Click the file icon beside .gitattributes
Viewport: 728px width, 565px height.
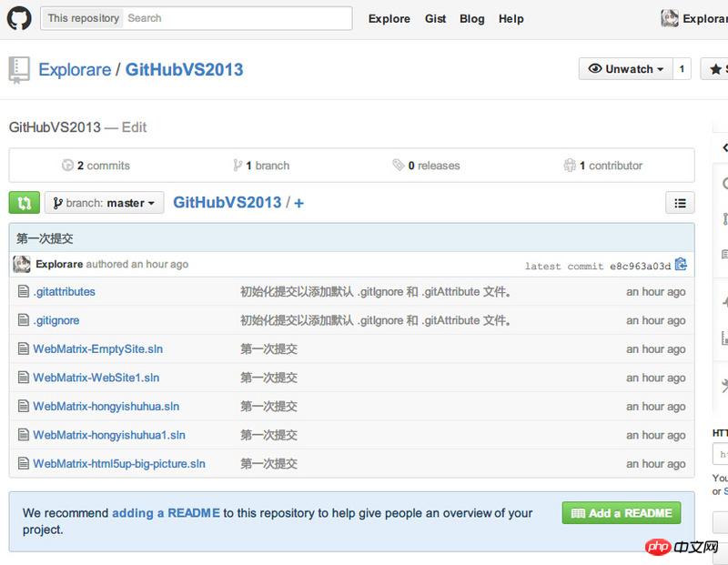tap(24, 291)
